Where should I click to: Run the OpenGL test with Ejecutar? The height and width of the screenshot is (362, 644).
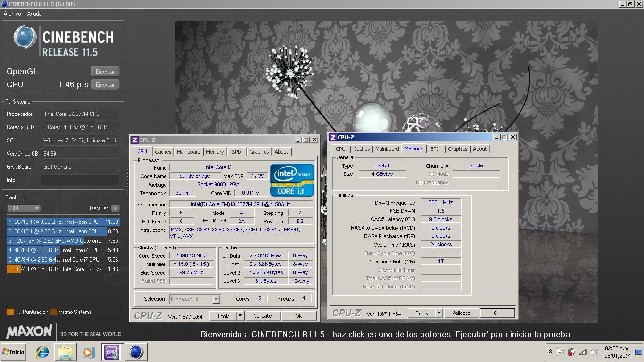pyautogui.click(x=105, y=72)
